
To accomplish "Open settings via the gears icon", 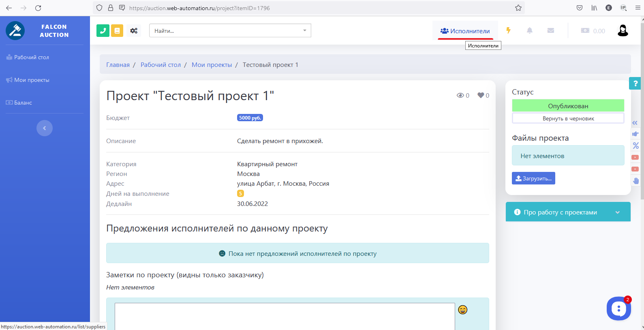I will coord(134,30).
